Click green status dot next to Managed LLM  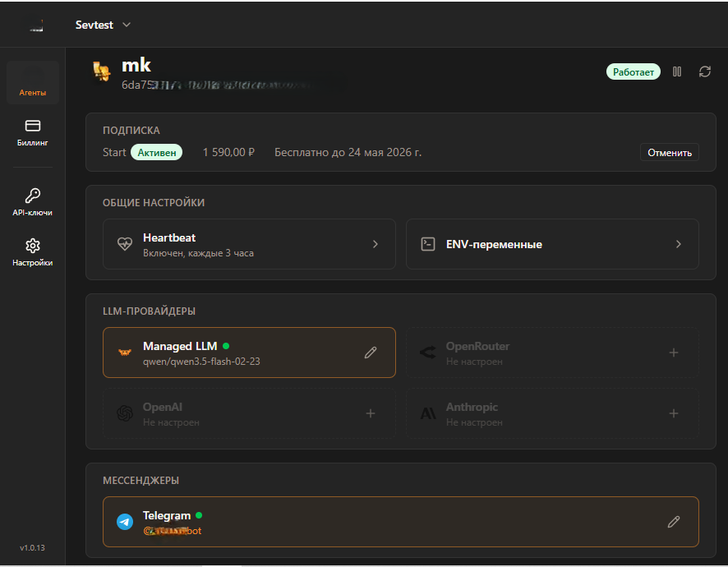226,346
